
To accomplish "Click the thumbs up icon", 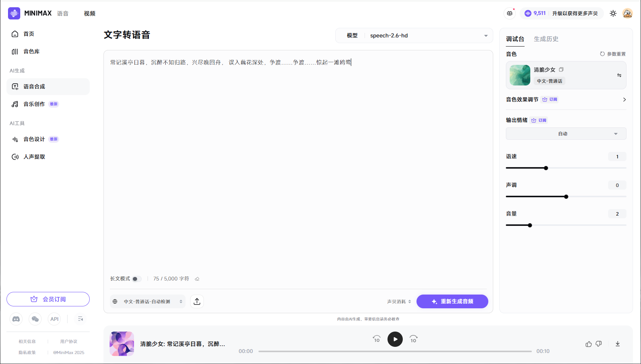I will pyautogui.click(x=588, y=344).
